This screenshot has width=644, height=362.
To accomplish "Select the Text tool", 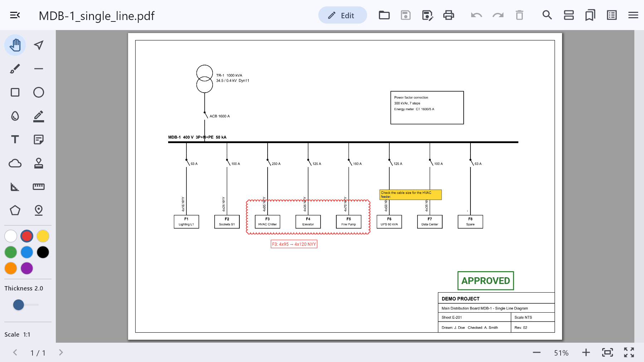I will click(x=15, y=140).
